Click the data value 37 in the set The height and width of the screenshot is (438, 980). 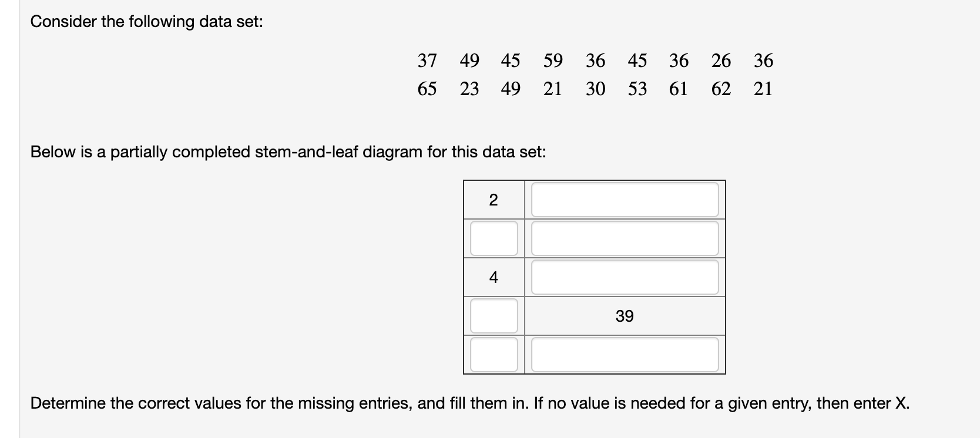point(427,60)
